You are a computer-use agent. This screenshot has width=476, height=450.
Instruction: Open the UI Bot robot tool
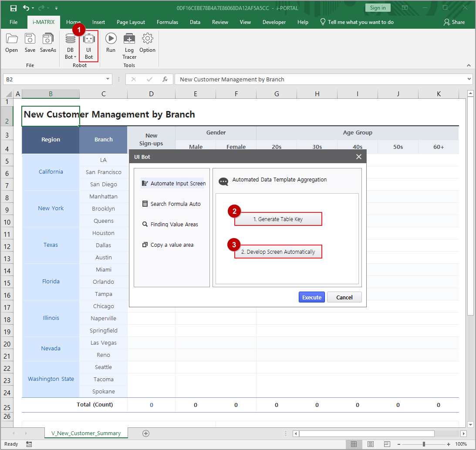pos(89,46)
